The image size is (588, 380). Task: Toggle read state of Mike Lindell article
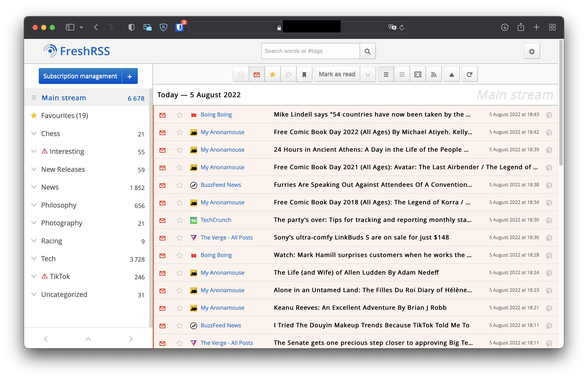[x=162, y=115]
